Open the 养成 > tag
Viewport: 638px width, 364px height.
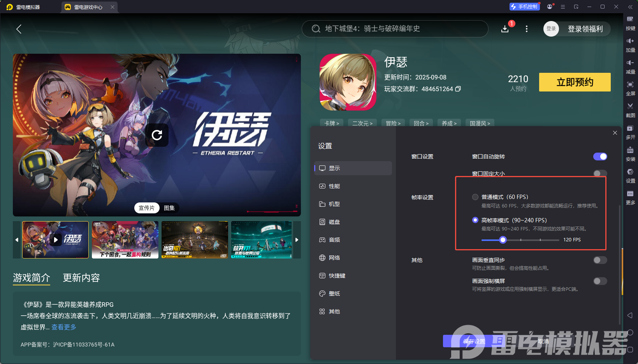(449, 123)
